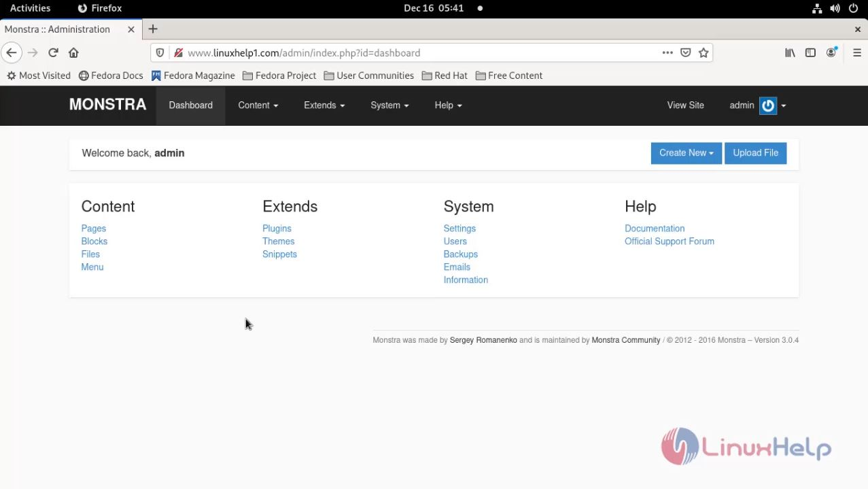Open Firefox account avatar icon
Image resolution: width=868 pixels, height=489 pixels.
point(831,52)
